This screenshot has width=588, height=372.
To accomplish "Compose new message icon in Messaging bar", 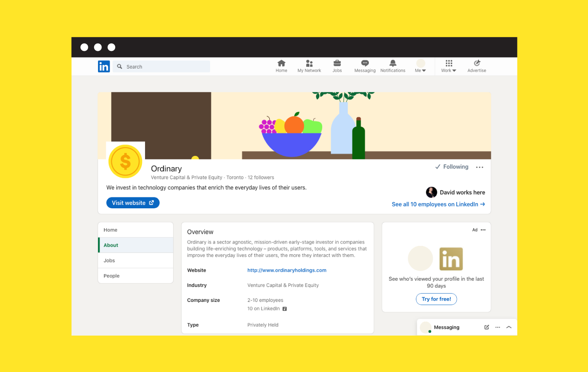I will click(x=486, y=327).
